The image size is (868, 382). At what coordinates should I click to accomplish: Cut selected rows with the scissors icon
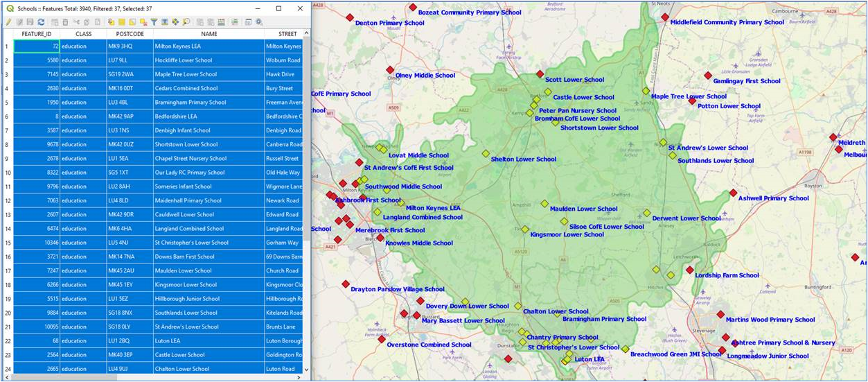tap(76, 22)
